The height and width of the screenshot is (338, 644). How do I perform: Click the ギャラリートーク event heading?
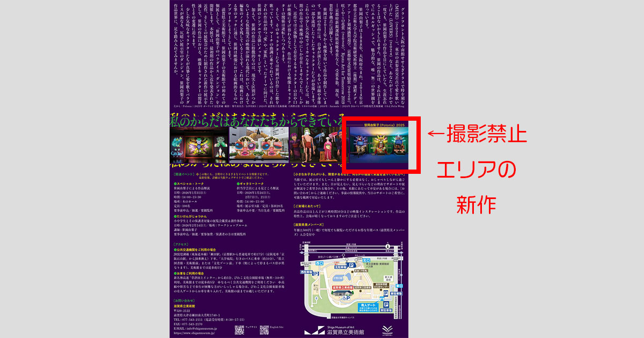point(247,182)
